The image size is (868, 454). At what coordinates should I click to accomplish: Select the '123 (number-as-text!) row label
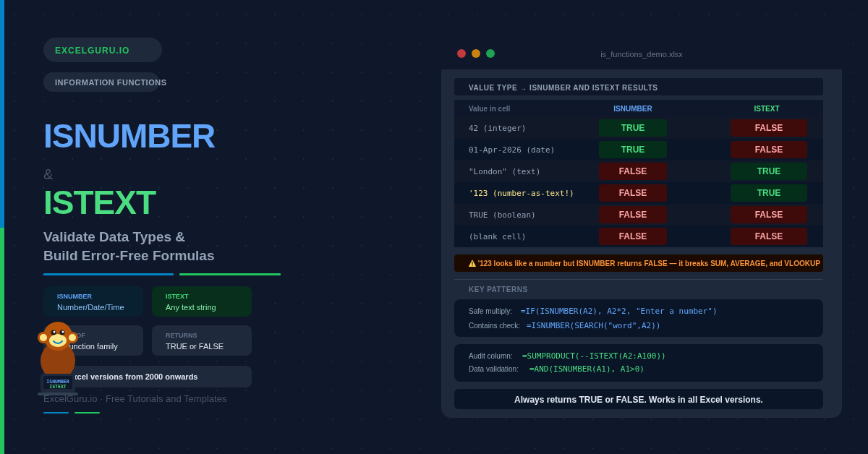click(521, 193)
